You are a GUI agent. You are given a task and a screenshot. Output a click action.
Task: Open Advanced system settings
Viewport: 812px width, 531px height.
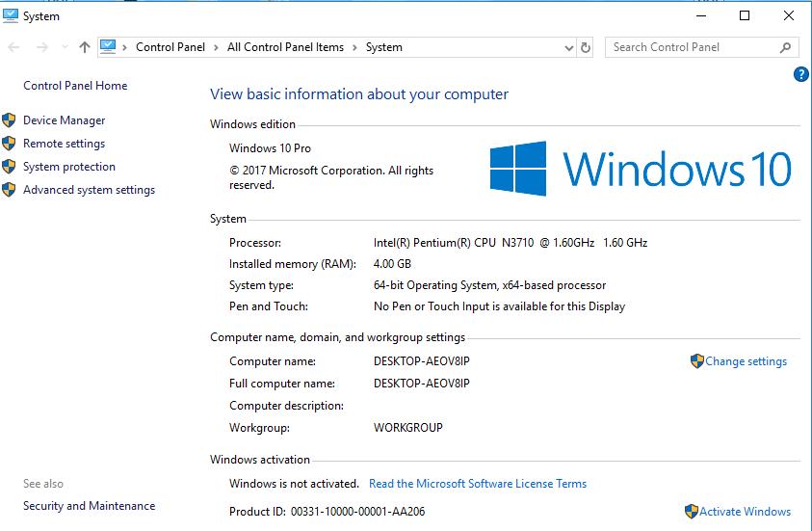(89, 190)
